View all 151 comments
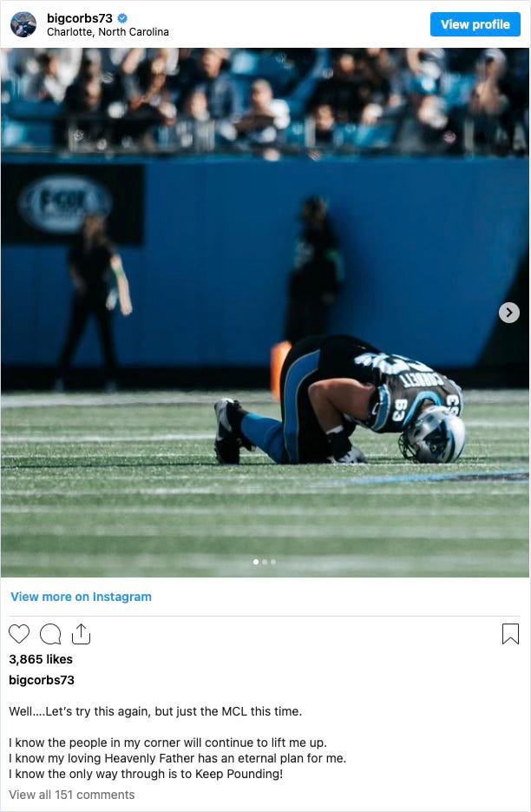 pos(72,795)
